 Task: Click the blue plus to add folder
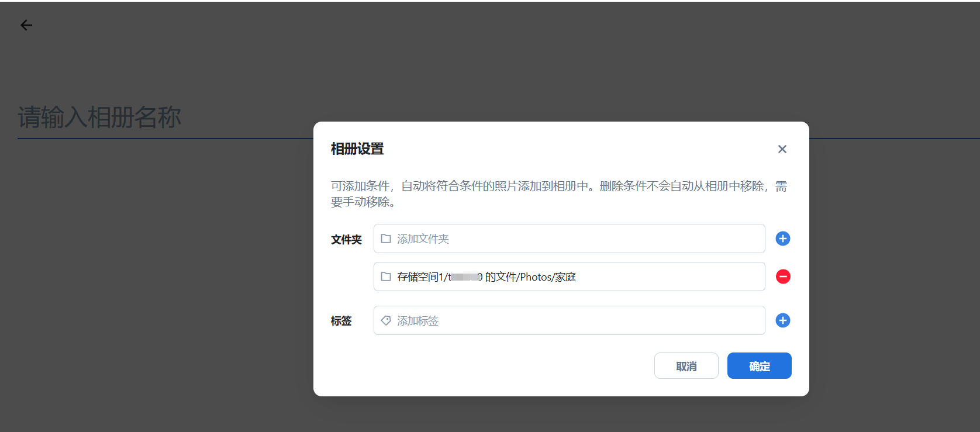click(x=783, y=239)
